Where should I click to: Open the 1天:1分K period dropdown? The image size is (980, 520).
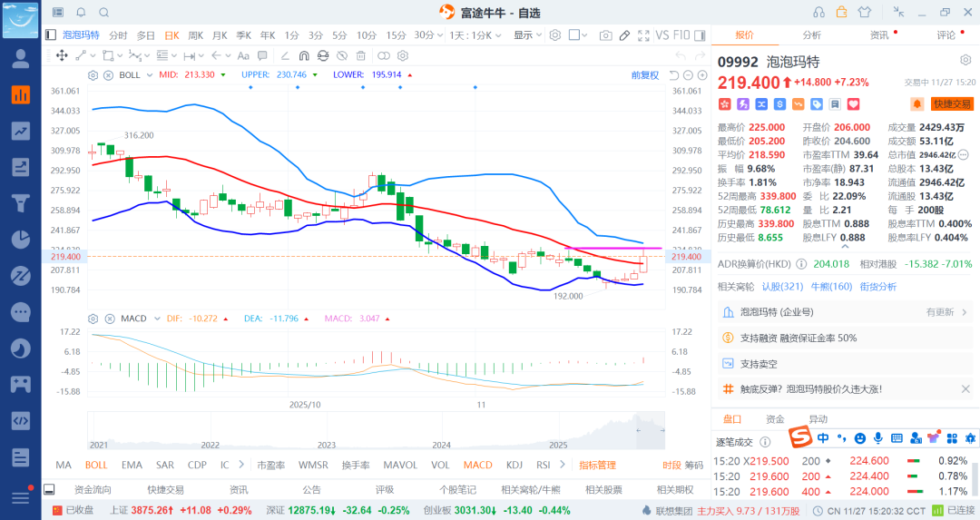[475, 35]
